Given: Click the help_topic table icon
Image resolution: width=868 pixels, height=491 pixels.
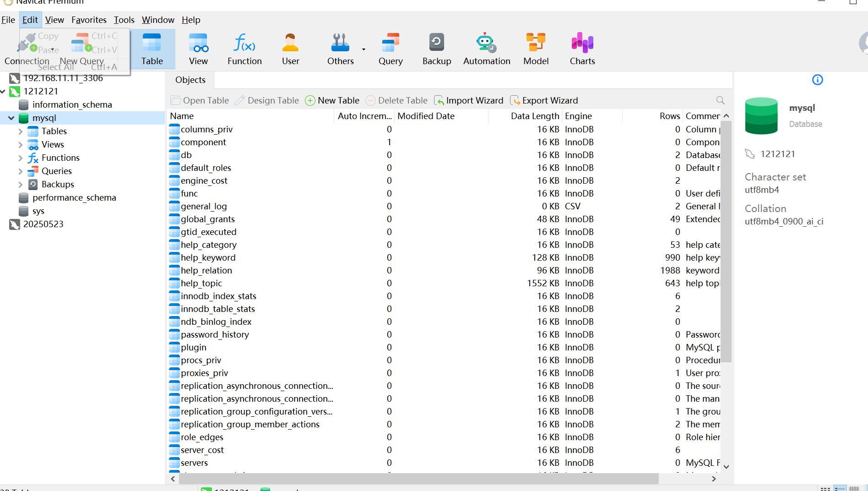Looking at the screenshot, I should click(174, 283).
